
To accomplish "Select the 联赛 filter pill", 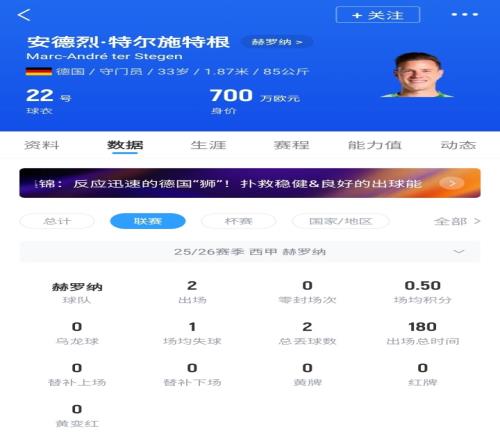I will 148,221.
